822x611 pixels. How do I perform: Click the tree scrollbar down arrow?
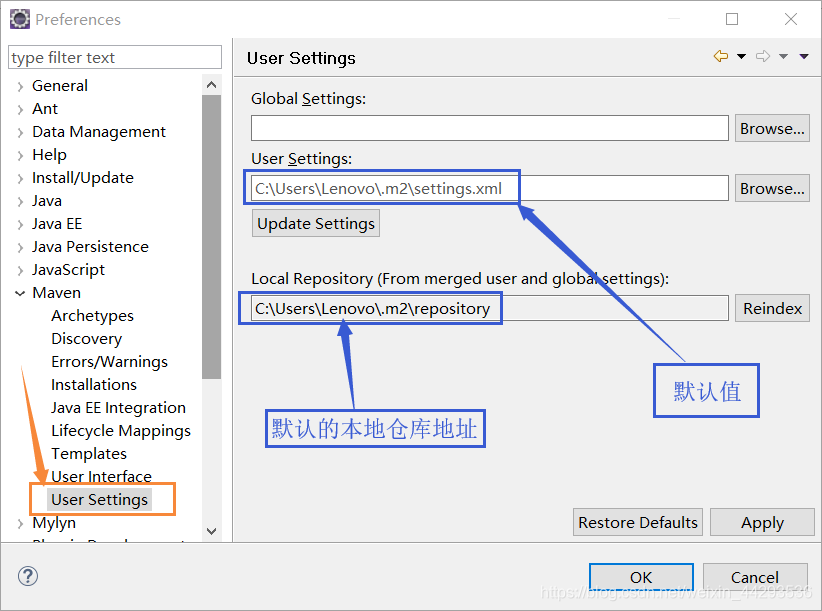click(x=211, y=531)
